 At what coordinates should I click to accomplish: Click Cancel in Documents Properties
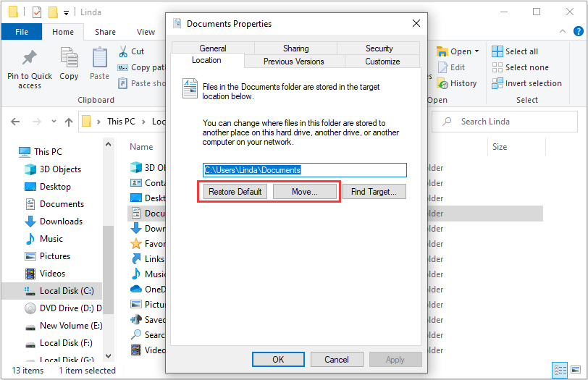tap(337, 360)
